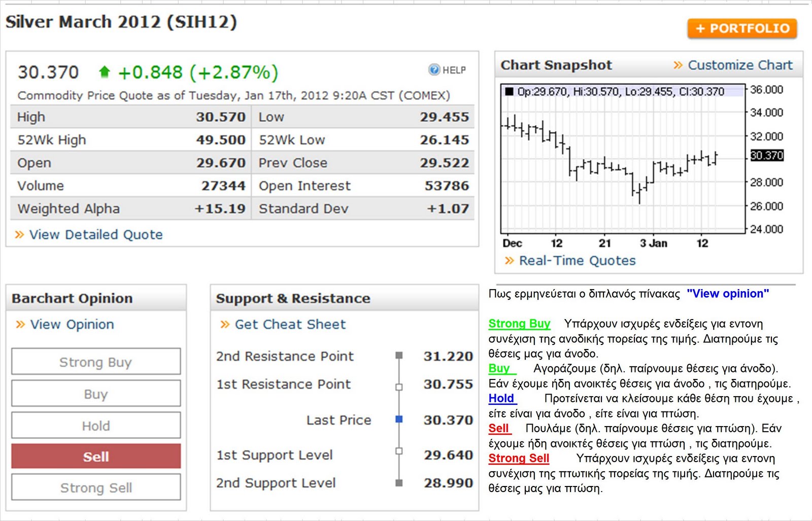The height and width of the screenshot is (521, 812).
Task: Click the gray 2nd Support Level marker
Action: coord(399,483)
